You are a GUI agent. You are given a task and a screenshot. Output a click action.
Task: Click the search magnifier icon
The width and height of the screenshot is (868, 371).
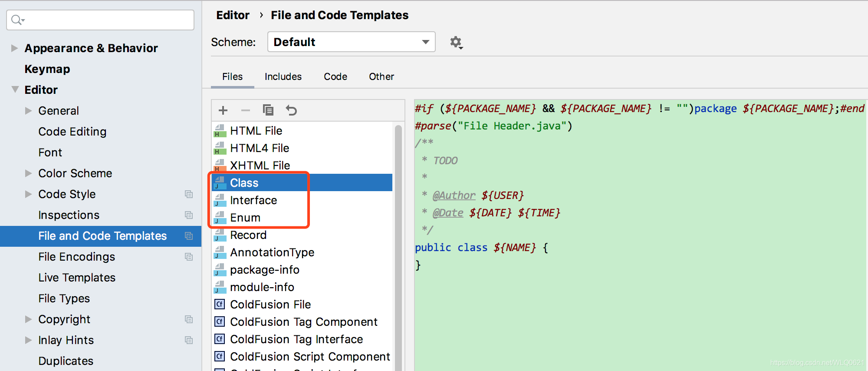click(17, 20)
